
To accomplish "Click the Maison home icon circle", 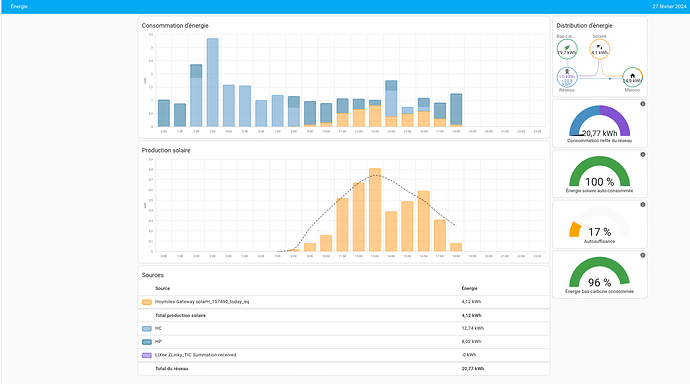I will click(632, 77).
